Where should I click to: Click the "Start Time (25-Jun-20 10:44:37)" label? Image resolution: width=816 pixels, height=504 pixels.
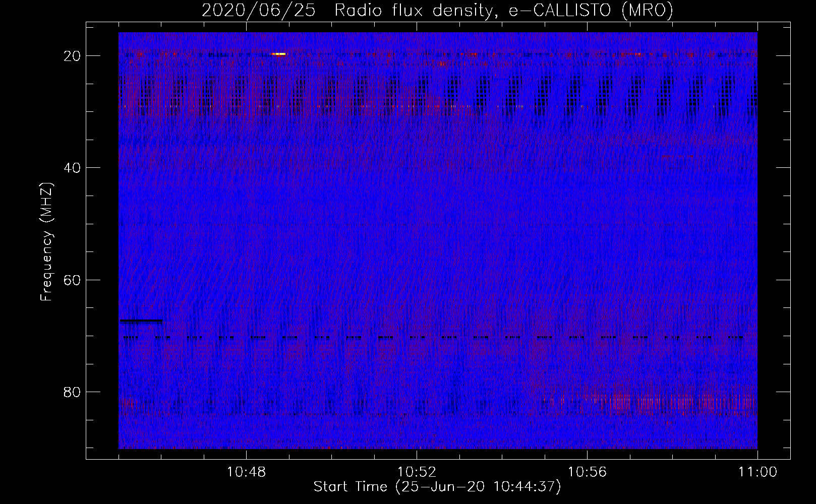coord(437,487)
